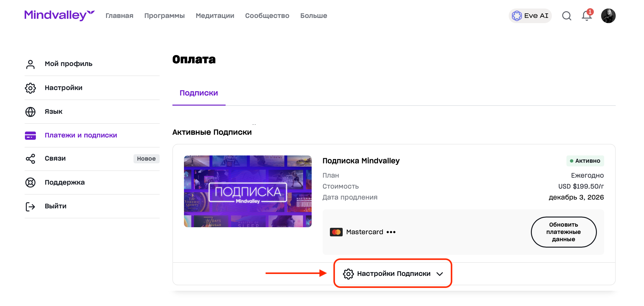Select the Платежи и подписки card icon
644x306 pixels.
30,135
